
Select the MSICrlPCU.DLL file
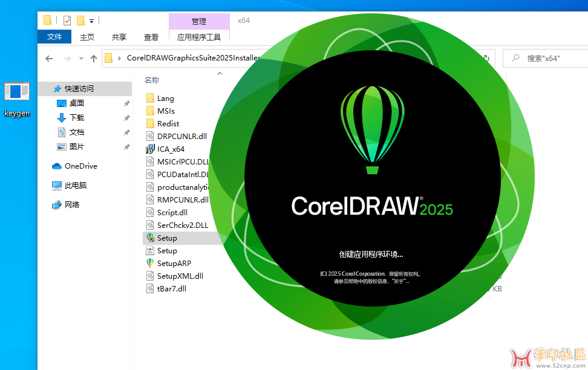click(183, 162)
